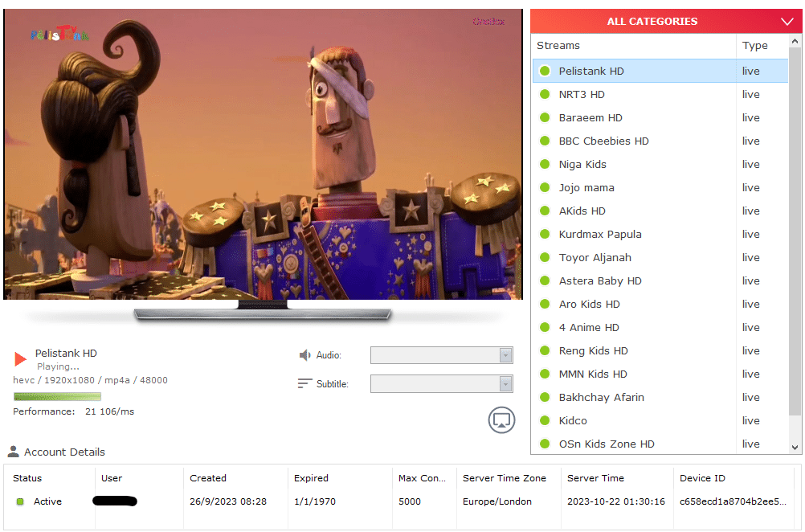Click the Server Time value 2023-10-22 01:30:16
The height and width of the screenshot is (532, 805).
point(616,501)
